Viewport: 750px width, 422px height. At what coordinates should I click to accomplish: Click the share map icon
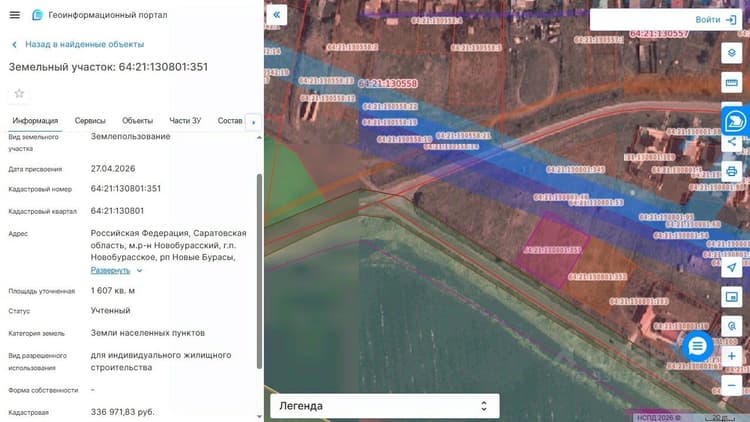point(731,142)
